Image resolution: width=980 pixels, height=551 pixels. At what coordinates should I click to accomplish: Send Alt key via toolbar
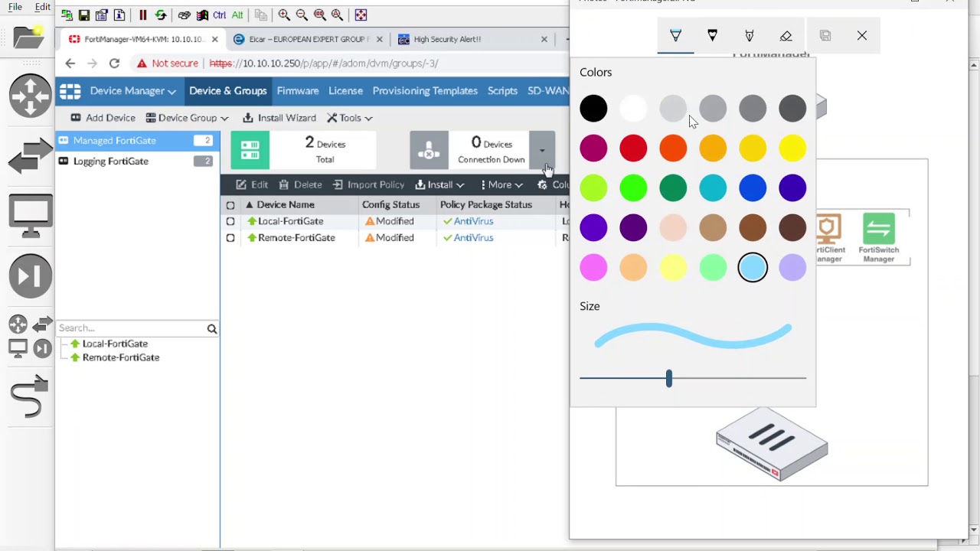point(237,15)
